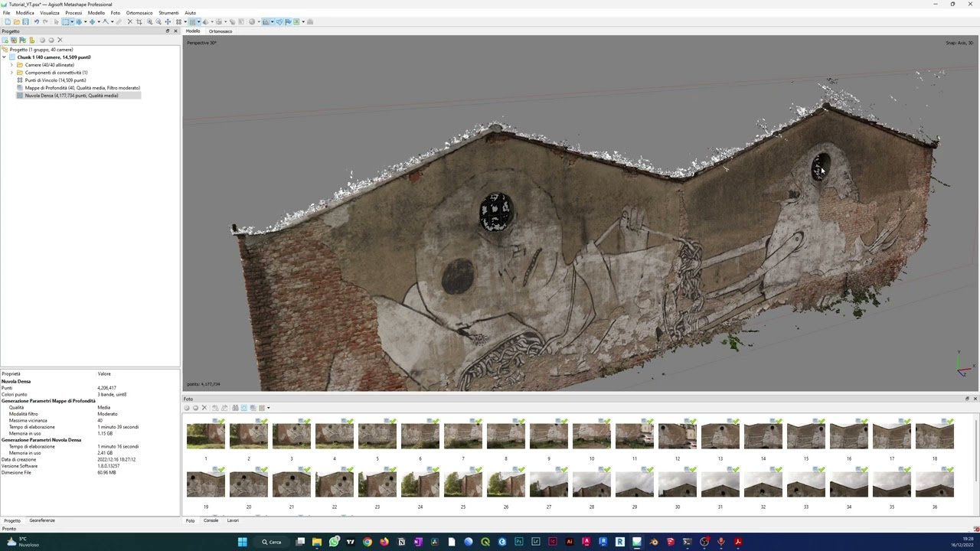The width and height of the screenshot is (980, 551).
Task: Switch to the Lavori tab
Action: click(x=233, y=520)
